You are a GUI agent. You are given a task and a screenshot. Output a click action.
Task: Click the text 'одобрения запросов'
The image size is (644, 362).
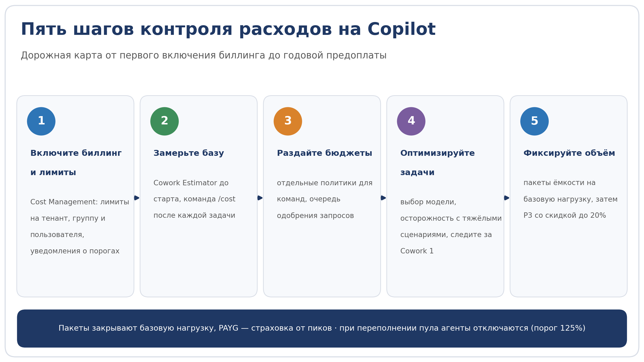315,216
